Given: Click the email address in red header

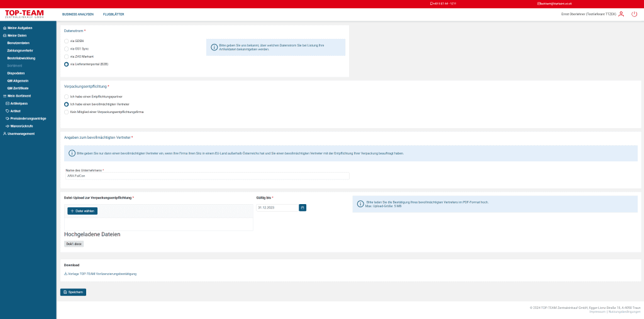Looking at the screenshot, I should coord(555,4).
